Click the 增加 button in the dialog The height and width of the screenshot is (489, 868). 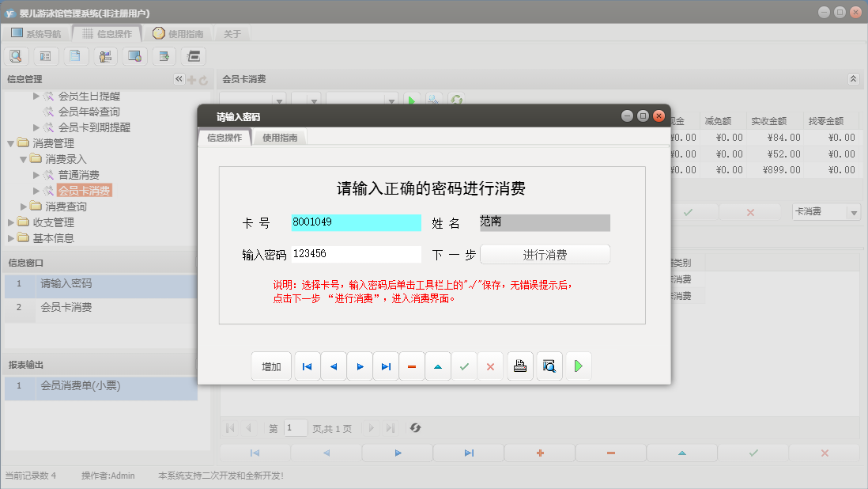coord(271,366)
